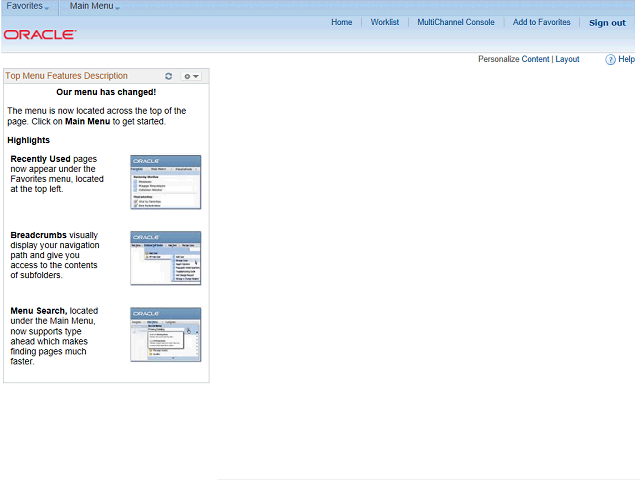Click the Help question mark icon
This screenshot has height=480, width=640.
tap(610, 60)
